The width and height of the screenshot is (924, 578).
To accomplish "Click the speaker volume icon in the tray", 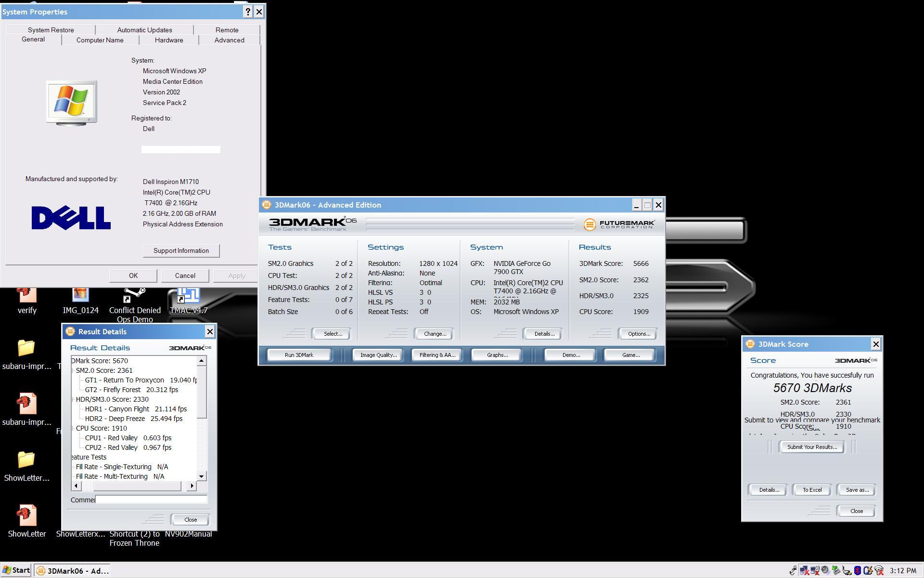I will pyautogui.click(x=825, y=570).
